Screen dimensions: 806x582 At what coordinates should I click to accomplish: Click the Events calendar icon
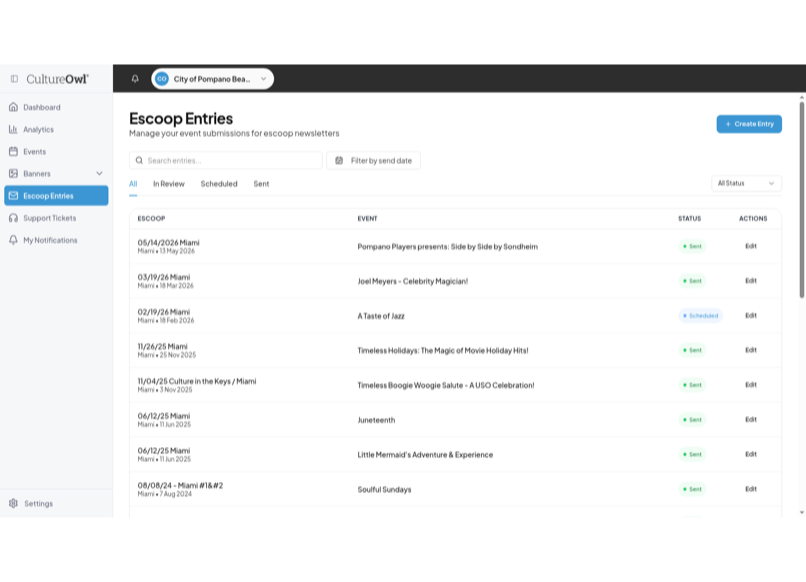tap(13, 151)
